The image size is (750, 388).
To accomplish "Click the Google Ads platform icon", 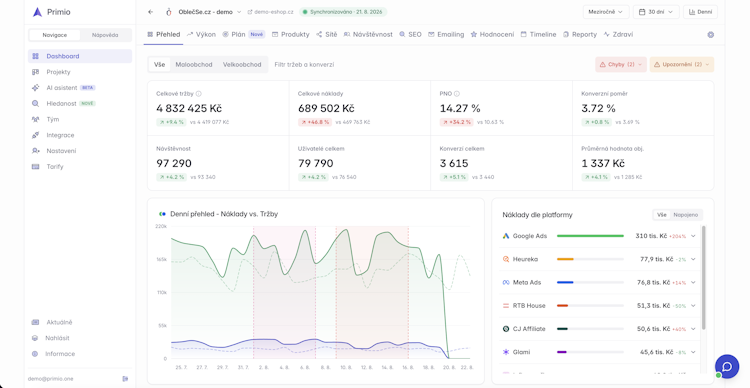I will [x=506, y=236].
